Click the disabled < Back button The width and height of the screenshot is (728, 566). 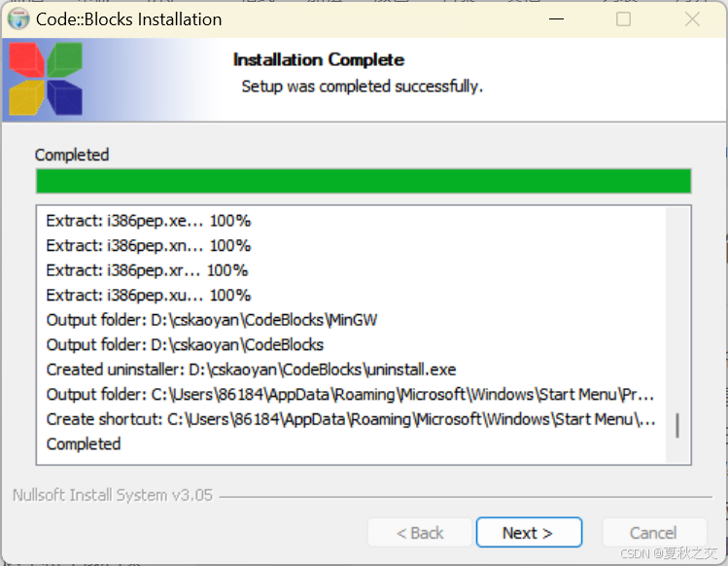pyautogui.click(x=420, y=532)
